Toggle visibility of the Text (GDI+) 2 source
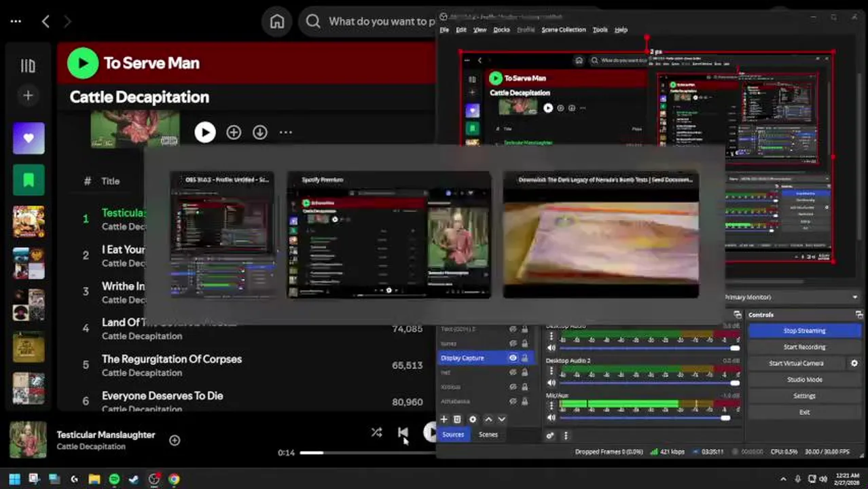This screenshot has height=489, width=868. pos(513,329)
